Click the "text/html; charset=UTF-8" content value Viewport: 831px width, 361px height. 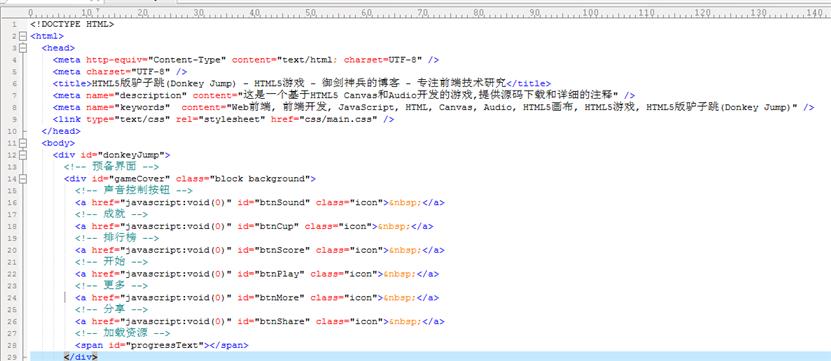[350, 60]
